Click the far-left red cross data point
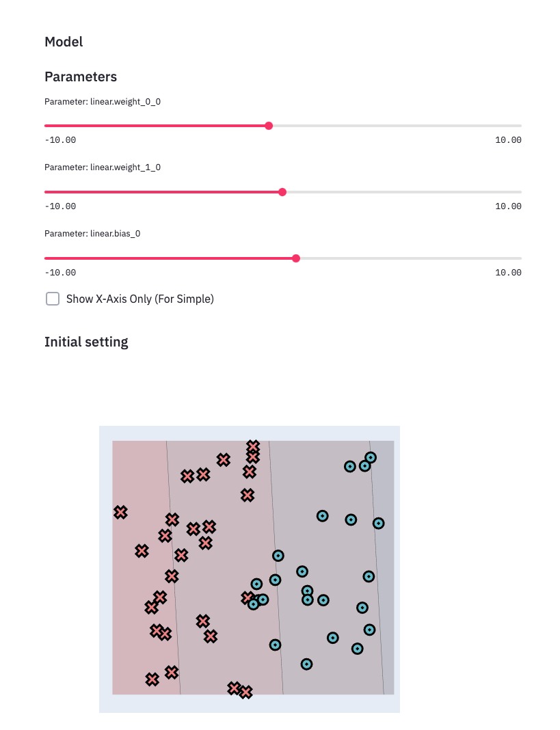560x730 pixels. pos(120,513)
